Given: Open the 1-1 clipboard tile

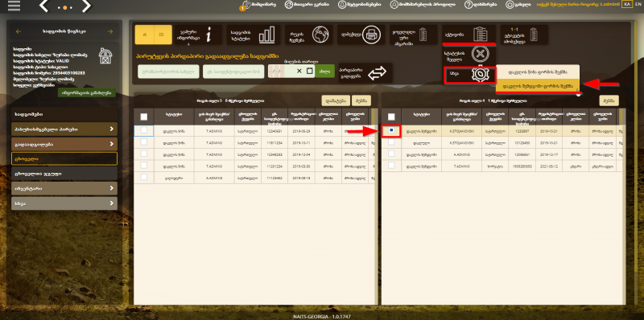Looking at the screenshot, I should point(524,35).
